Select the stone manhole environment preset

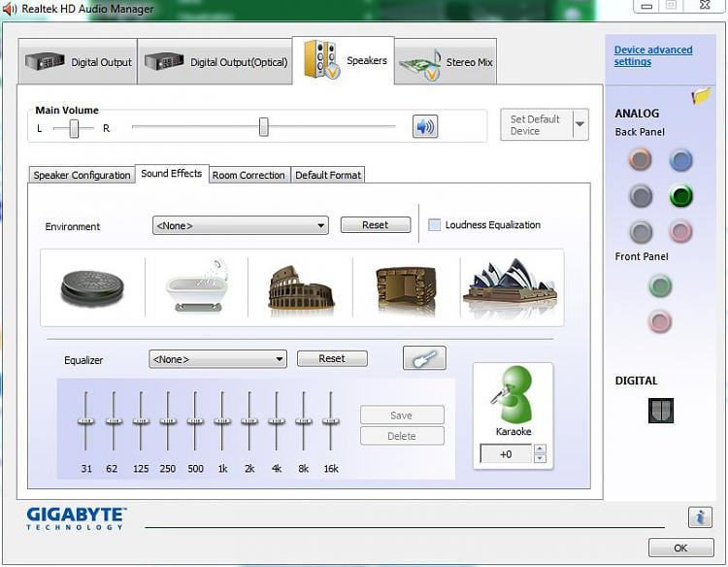[92, 288]
